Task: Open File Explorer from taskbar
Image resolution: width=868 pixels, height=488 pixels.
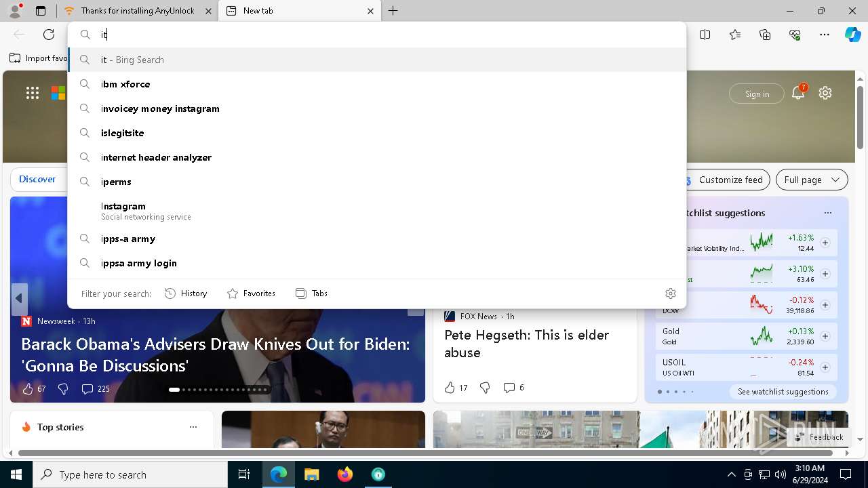Action: tap(311, 474)
